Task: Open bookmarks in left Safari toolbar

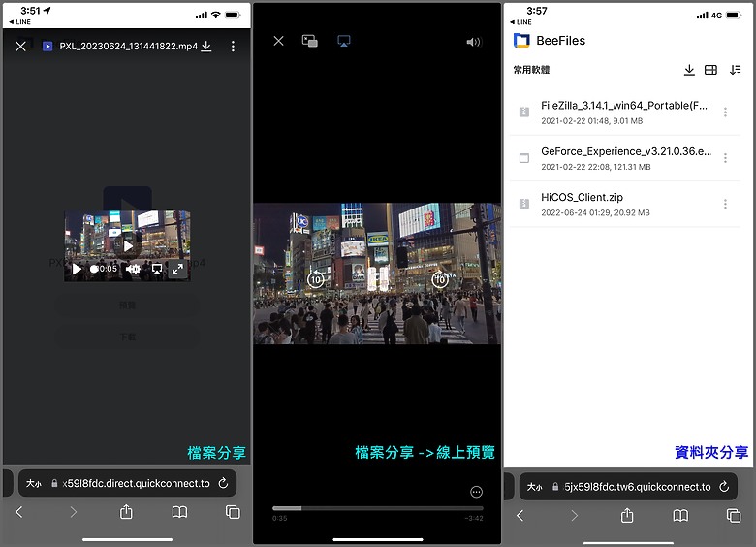Action: coord(180,512)
